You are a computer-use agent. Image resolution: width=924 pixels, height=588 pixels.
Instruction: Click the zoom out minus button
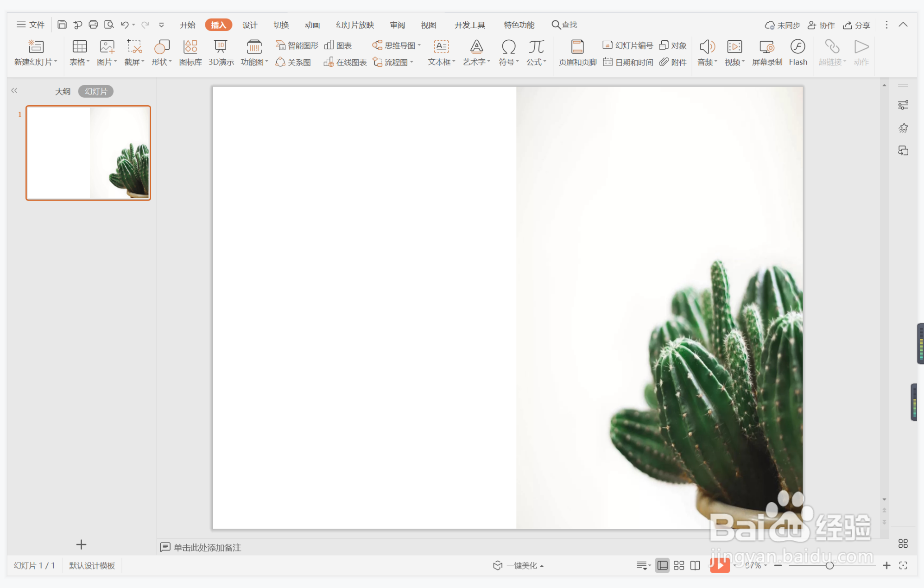click(x=778, y=565)
